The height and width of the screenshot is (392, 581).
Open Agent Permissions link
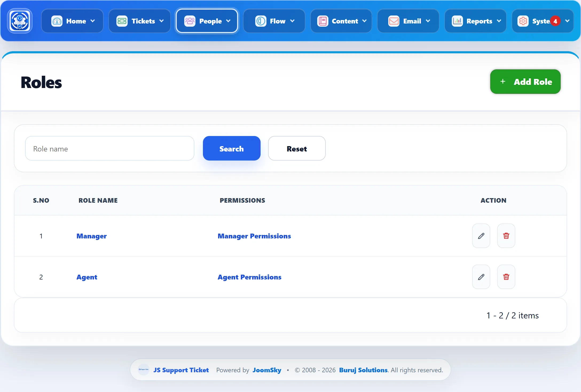(249, 277)
